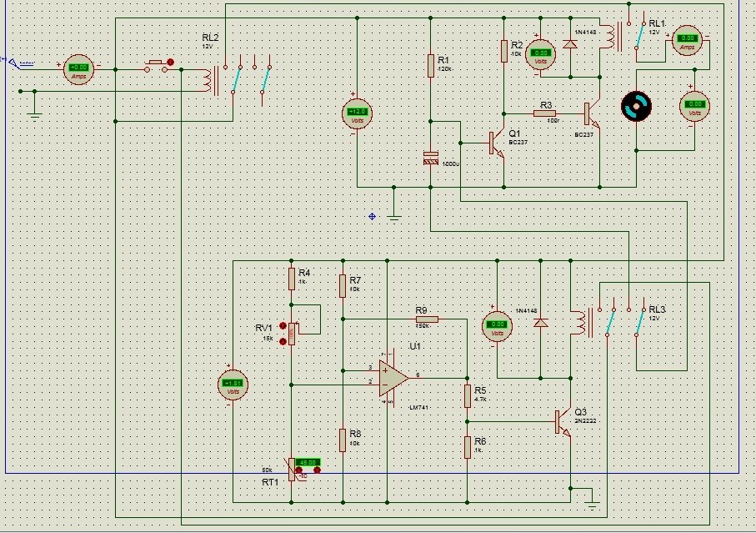756x533 pixels.
Task: Click the RT1 temperature value 45.00
Action: [308, 463]
